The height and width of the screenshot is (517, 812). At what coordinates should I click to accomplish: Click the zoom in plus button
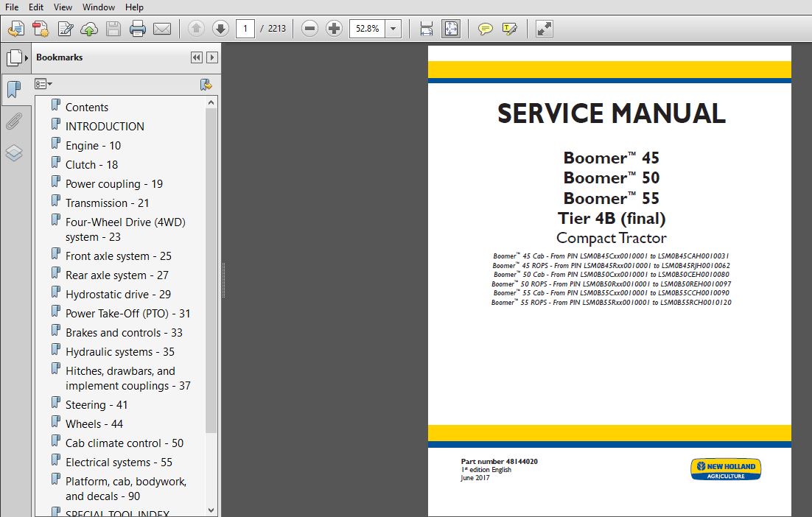click(334, 29)
